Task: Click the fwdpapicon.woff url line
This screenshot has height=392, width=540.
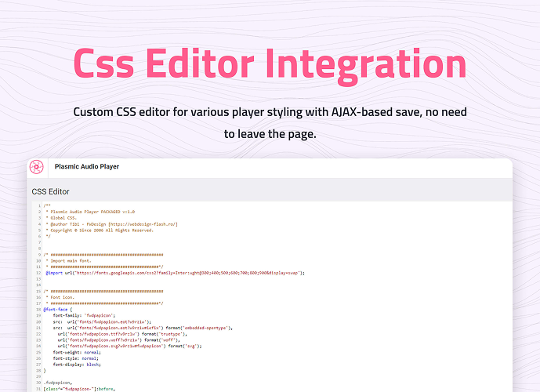Action: [119, 340]
